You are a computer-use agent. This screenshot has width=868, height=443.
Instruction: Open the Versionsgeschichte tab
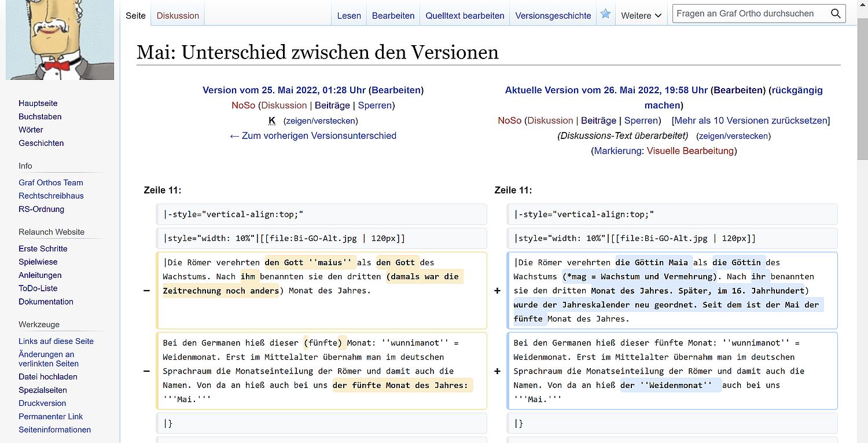click(553, 16)
